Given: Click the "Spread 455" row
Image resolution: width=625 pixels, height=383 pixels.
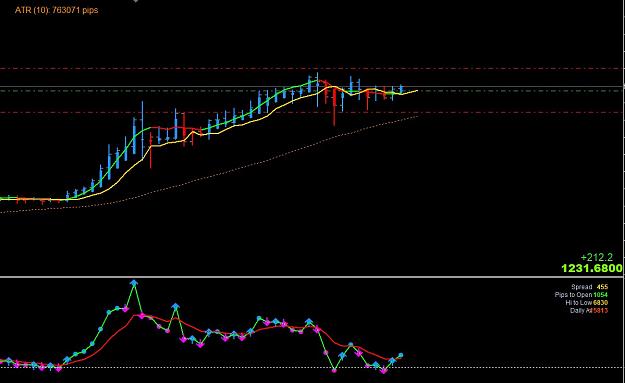Looking at the screenshot, I should point(589,287).
